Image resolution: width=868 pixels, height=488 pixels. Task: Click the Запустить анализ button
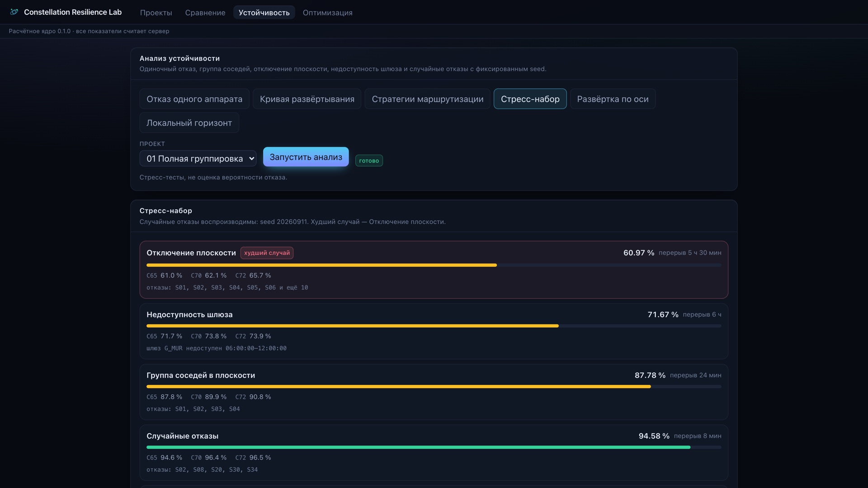pyautogui.click(x=306, y=157)
